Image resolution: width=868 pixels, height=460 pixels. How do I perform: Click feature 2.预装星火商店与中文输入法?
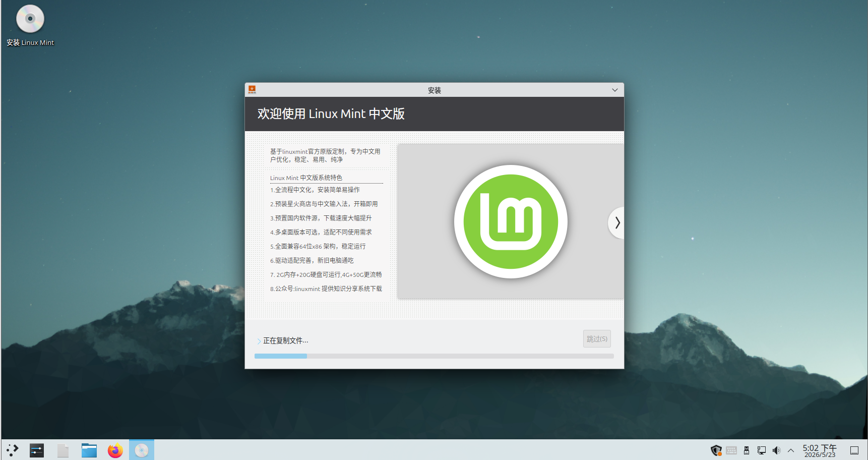pyautogui.click(x=324, y=204)
